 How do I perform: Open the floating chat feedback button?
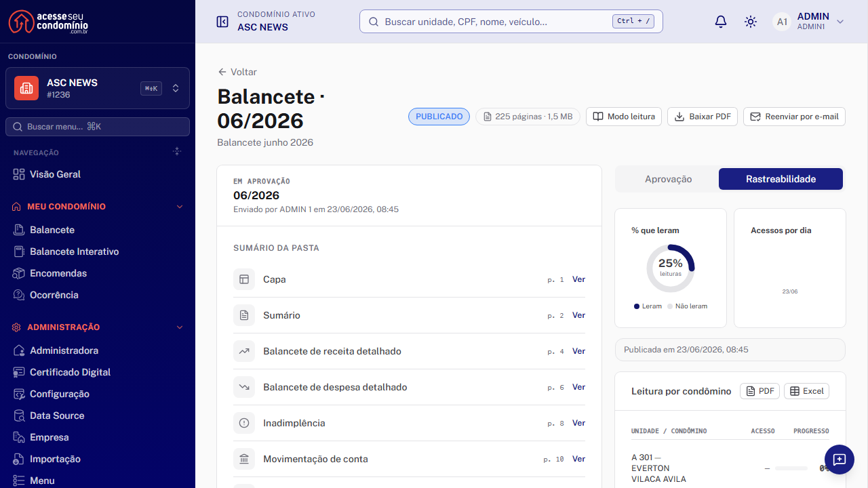[x=840, y=460]
